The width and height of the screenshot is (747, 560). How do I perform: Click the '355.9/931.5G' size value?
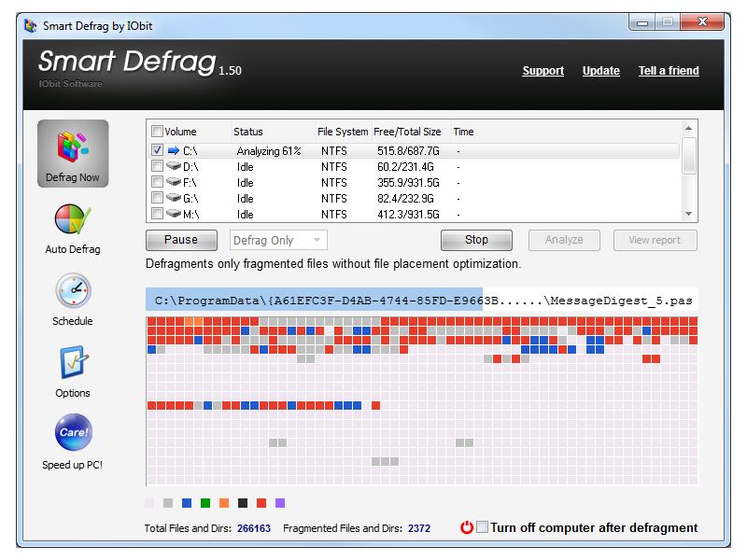[x=408, y=182]
